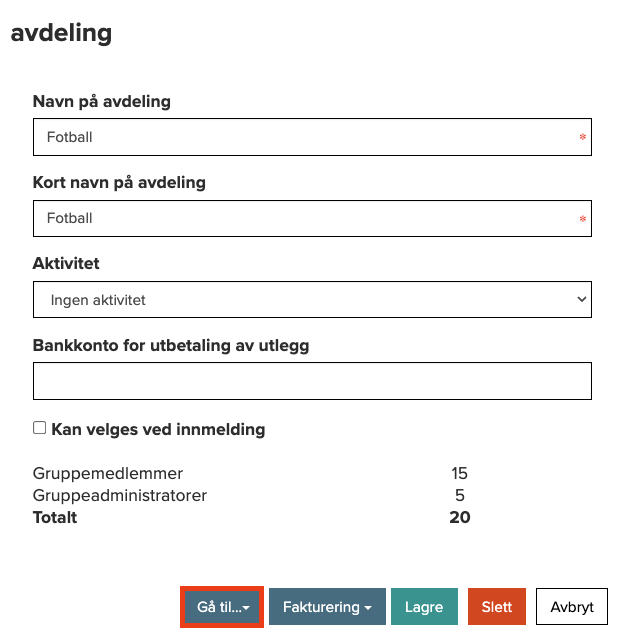627x638 pixels.
Task: Click the 'Bankkonto for utbetaling av utlegg' label
Action: [x=171, y=346]
